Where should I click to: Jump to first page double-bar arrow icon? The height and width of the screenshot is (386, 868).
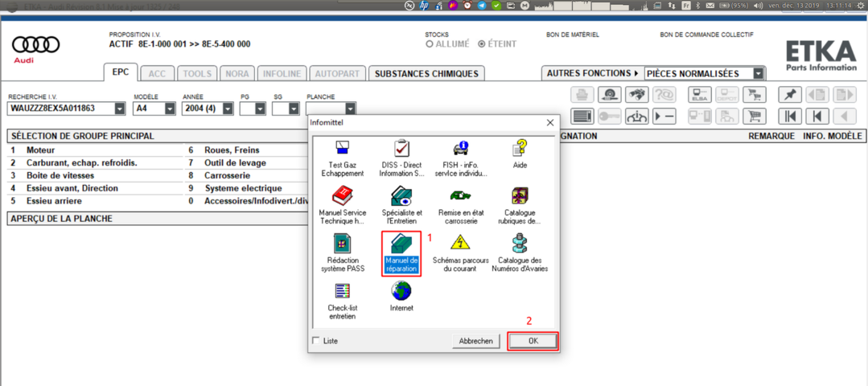click(x=790, y=117)
